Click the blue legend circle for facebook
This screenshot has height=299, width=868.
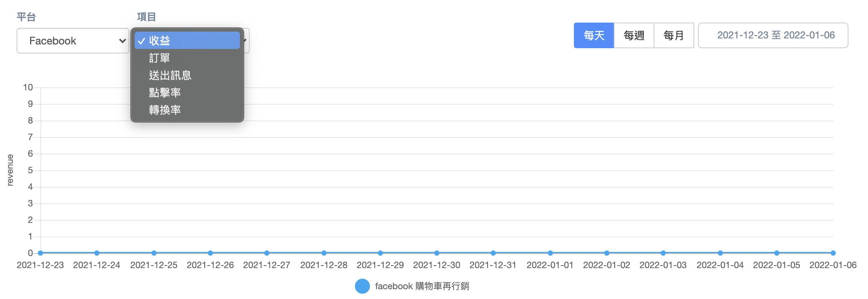[x=363, y=286]
